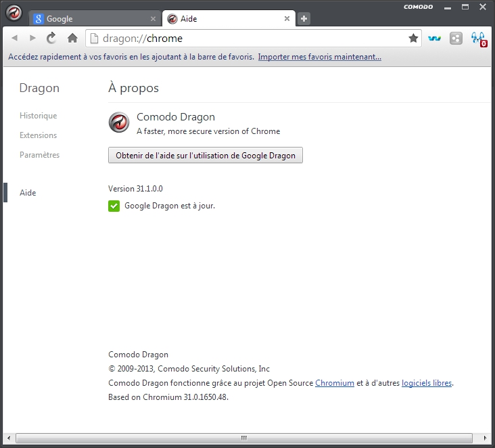The image size is (495, 448).
Task: Minimize the browser window
Action: [448, 7]
